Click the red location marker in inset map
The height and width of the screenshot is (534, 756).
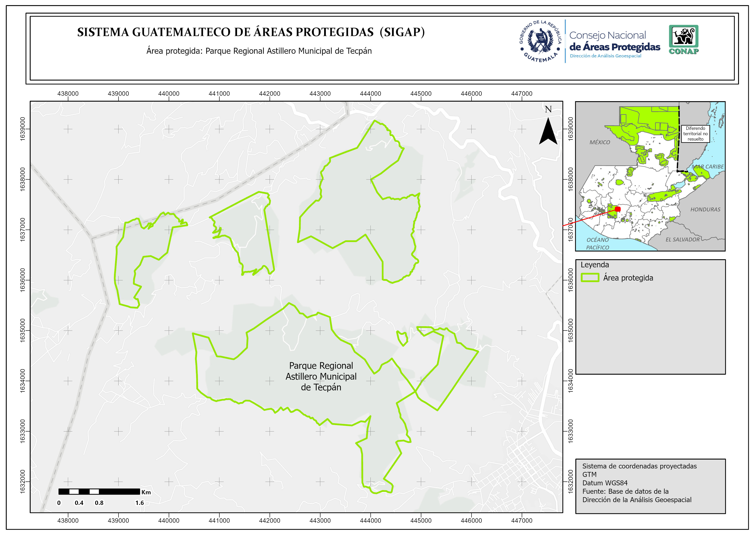click(x=618, y=209)
